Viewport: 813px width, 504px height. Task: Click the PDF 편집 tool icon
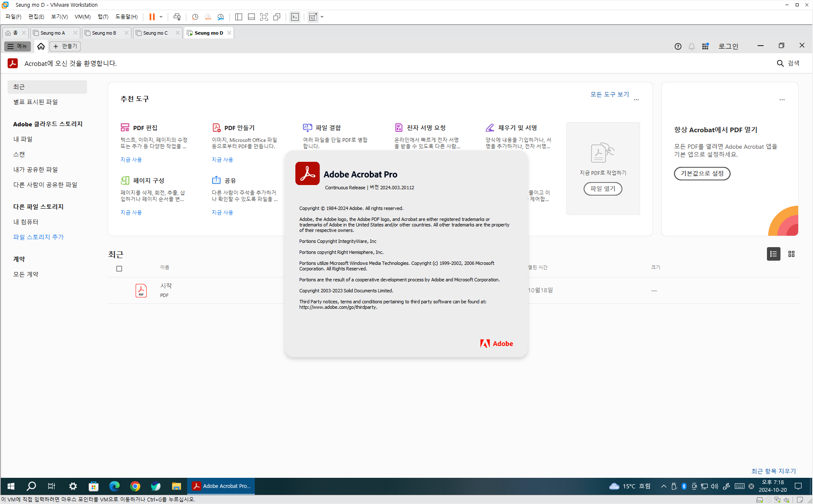click(125, 128)
